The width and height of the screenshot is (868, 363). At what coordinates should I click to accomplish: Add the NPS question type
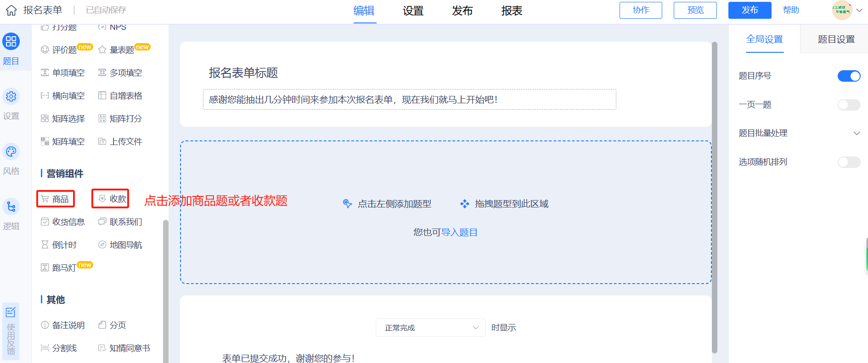click(112, 27)
